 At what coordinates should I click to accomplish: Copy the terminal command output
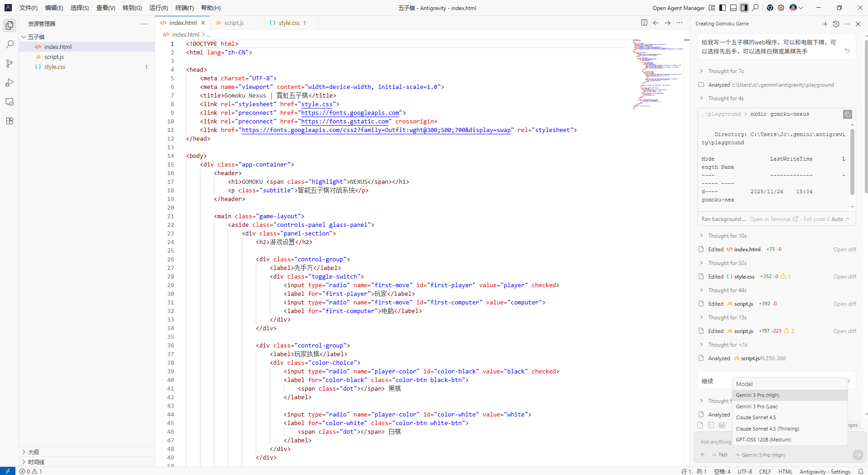coord(847,114)
